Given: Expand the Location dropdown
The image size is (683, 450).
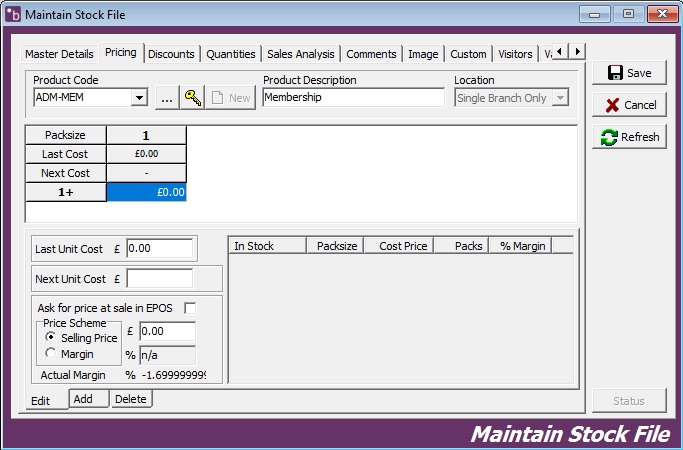Looking at the screenshot, I should (x=560, y=97).
